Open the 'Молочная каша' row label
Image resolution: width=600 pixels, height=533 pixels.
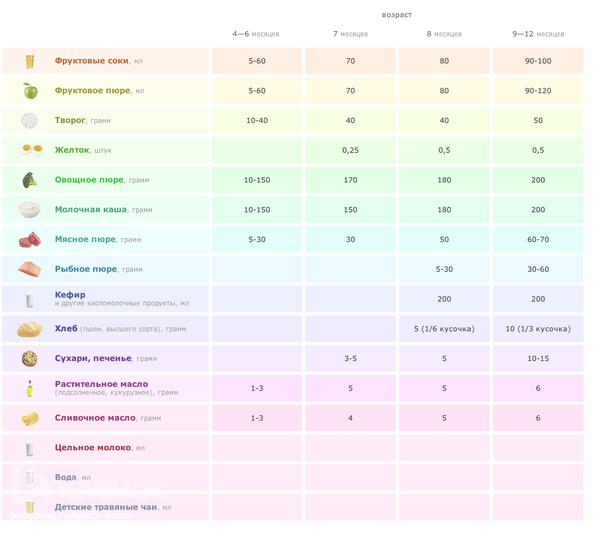click(x=92, y=210)
